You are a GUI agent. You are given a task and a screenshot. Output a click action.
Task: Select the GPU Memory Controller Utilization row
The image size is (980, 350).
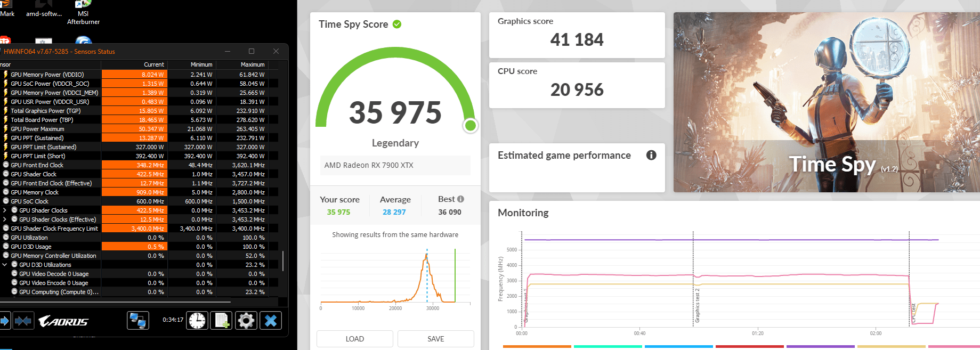(54, 256)
